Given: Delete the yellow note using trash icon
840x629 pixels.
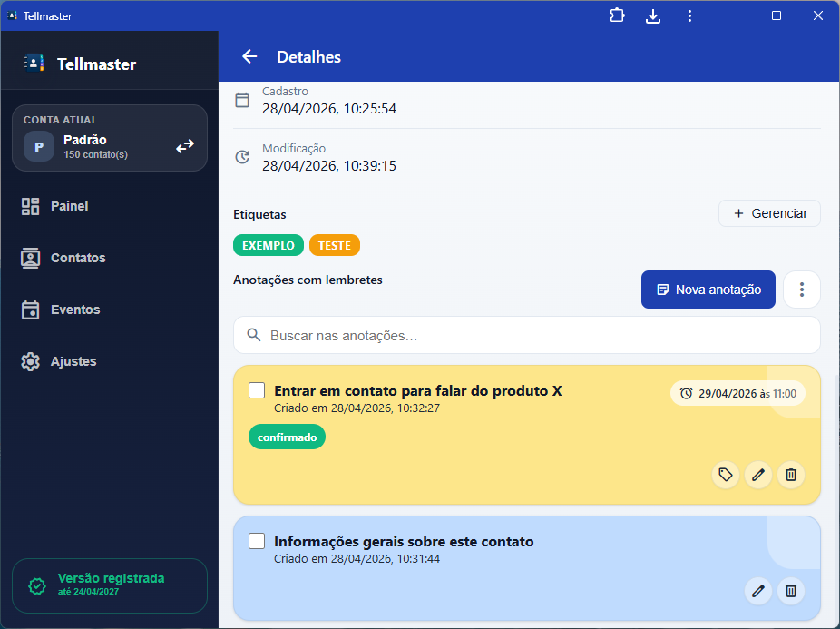Looking at the screenshot, I should tap(791, 475).
